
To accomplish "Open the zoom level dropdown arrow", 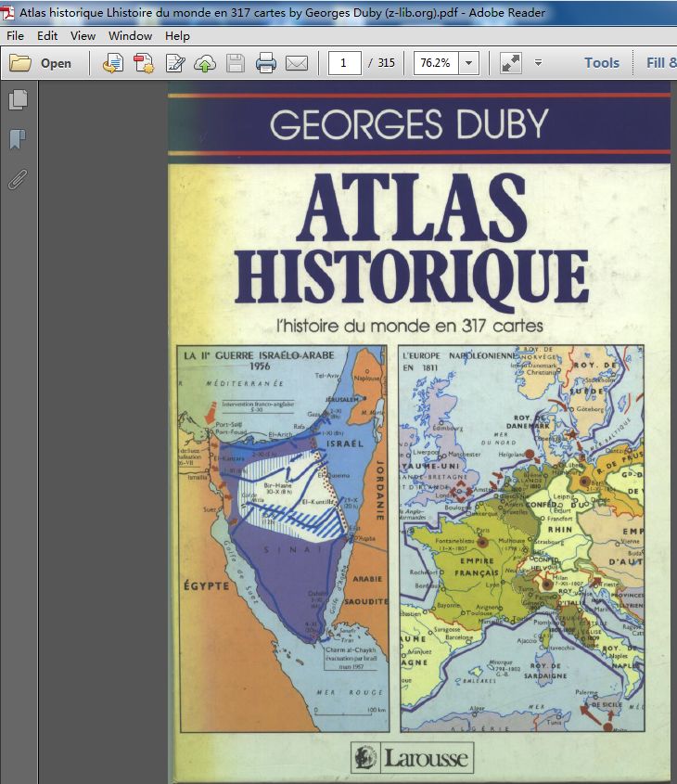I will (x=468, y=63).
